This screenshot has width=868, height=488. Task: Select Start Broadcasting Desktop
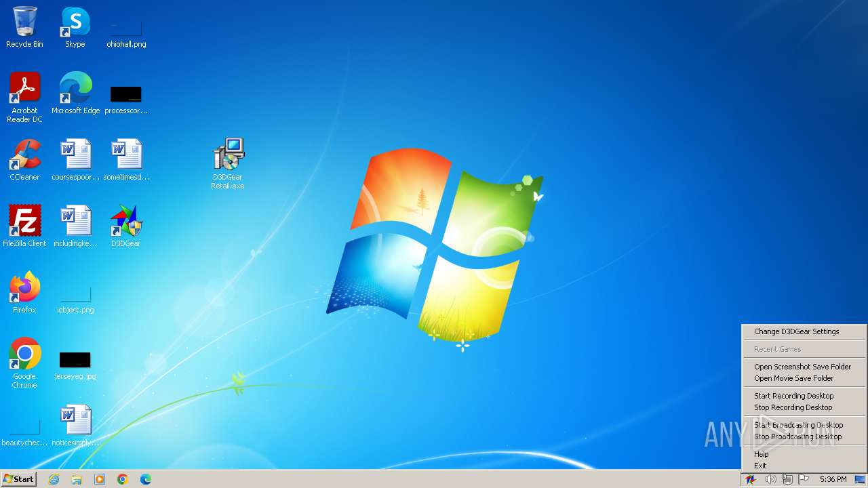[x=804, y=425]
